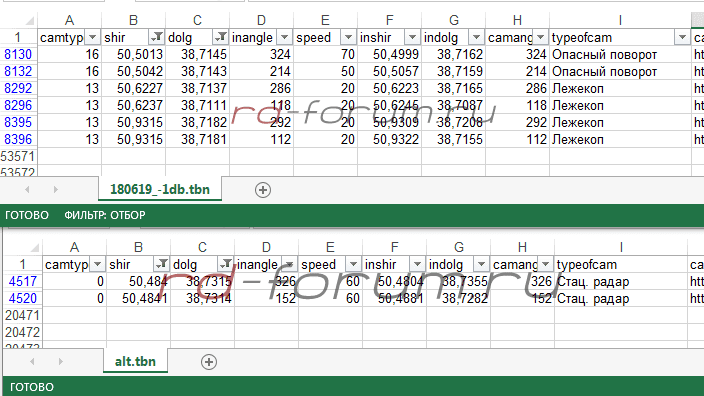Select column I header in upper sheet
Viewport: 704px width, 396px height.
click(620, 20)
